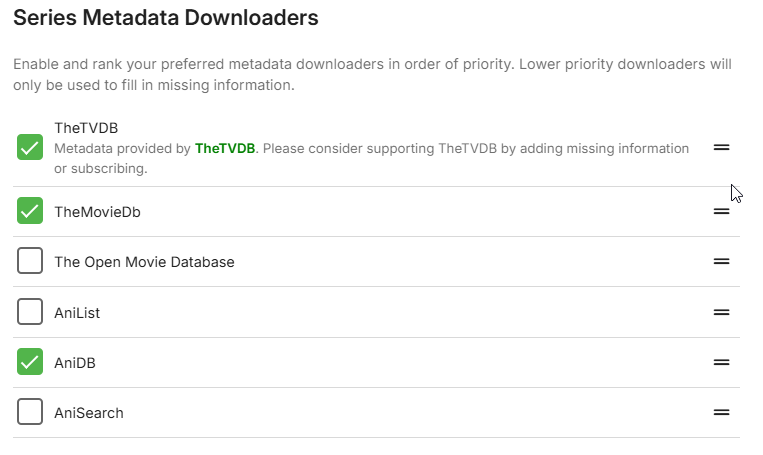Enable the AniList metadata downloader
The image size is (763, 455).
pyautogui.click(x=30, y=312)
